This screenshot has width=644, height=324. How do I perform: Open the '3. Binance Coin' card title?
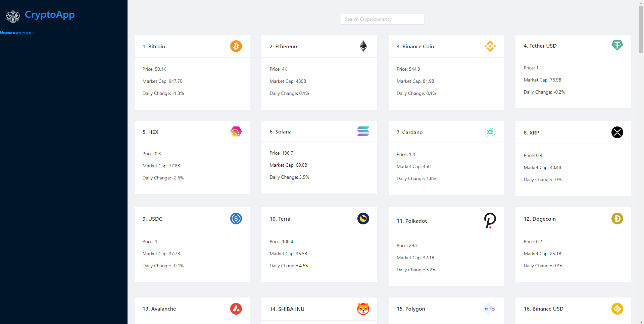[415, 46]
